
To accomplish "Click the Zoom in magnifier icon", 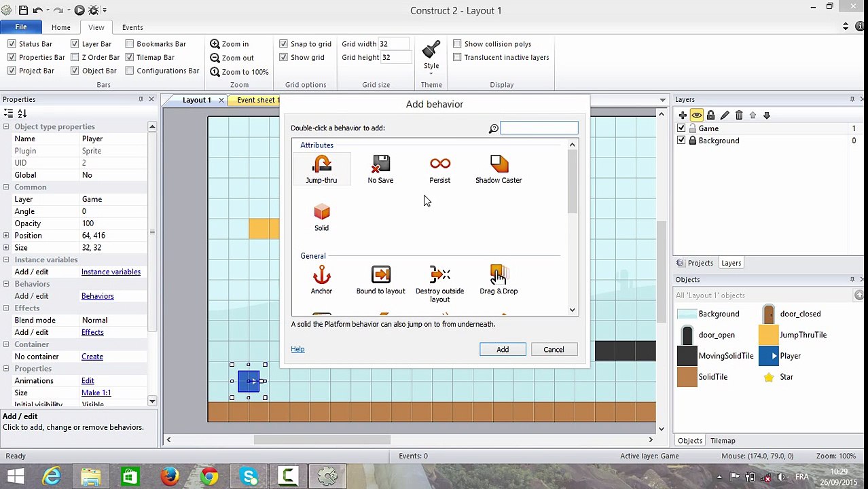I will coord(215,44).
